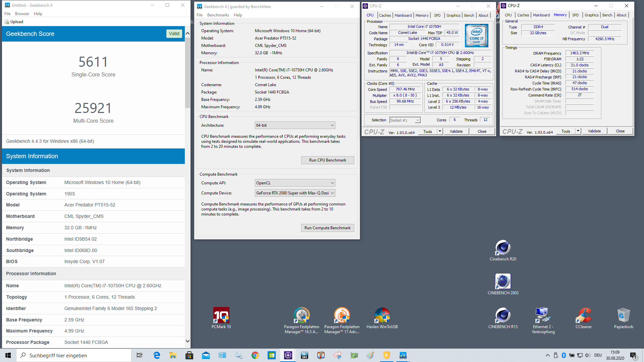Image resolution: width=644 pixels, height=362 pixels.
Task: Open Microsoft Edge from the taskbar
Action: [157, 355]
